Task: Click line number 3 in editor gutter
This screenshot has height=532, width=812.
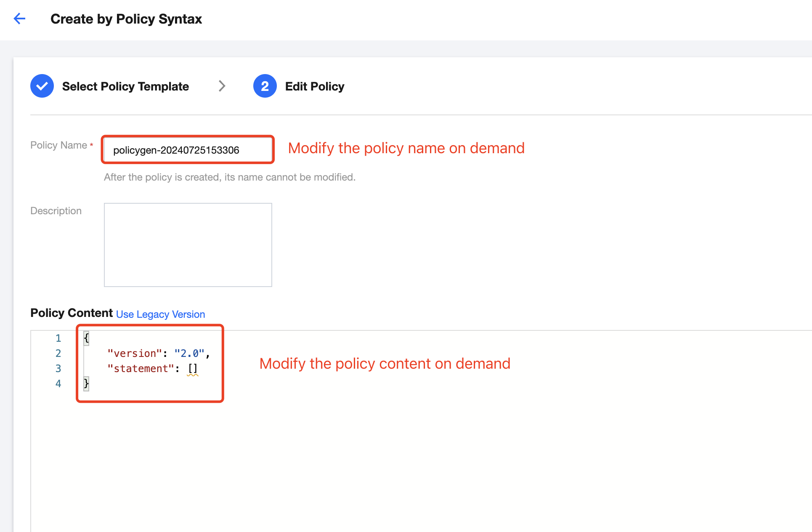Action: 58,369
